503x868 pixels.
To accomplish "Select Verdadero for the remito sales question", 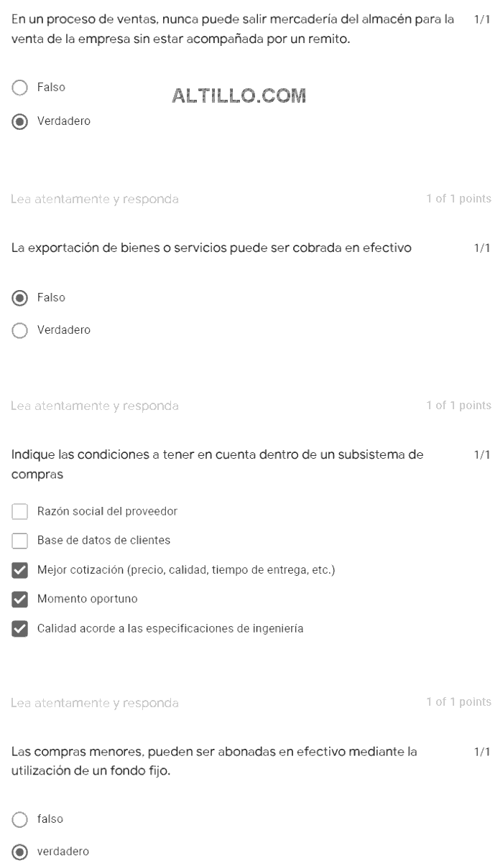I will 20,121.
